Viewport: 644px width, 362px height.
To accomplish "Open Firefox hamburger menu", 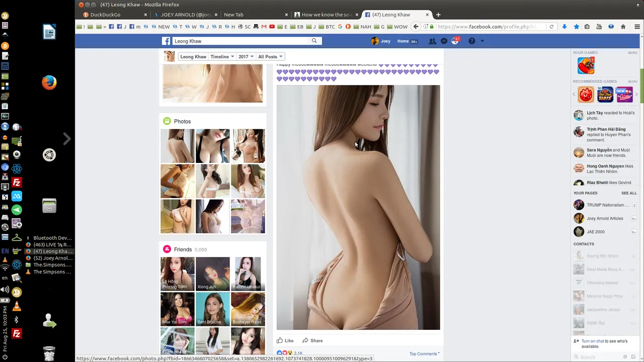I will (637, 27).
